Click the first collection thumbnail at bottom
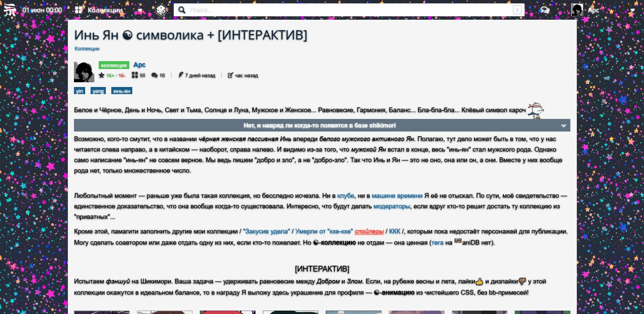This screenshot has height=314, width=644. click(x=102, y=312)
